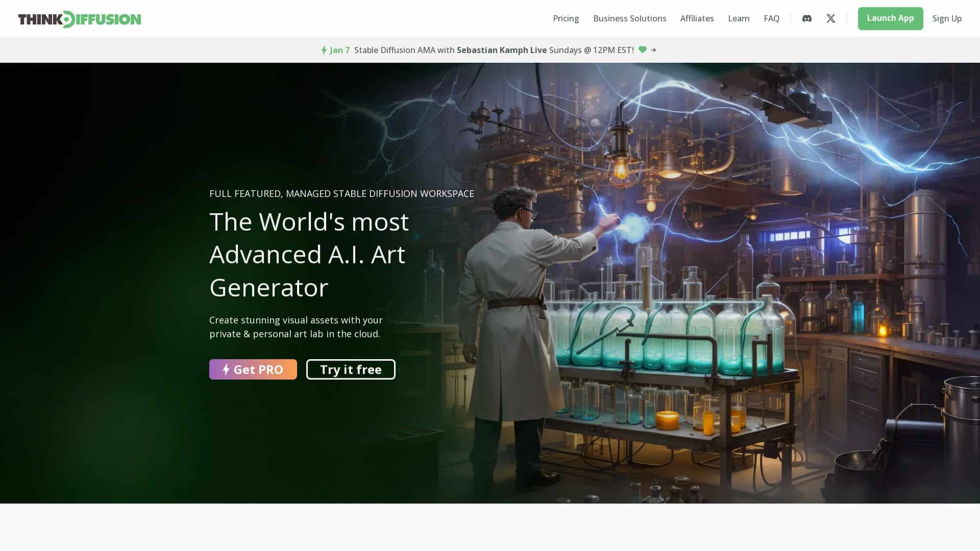
Task: Open the Business Solutions menu item
Action: tap(629, 18)
